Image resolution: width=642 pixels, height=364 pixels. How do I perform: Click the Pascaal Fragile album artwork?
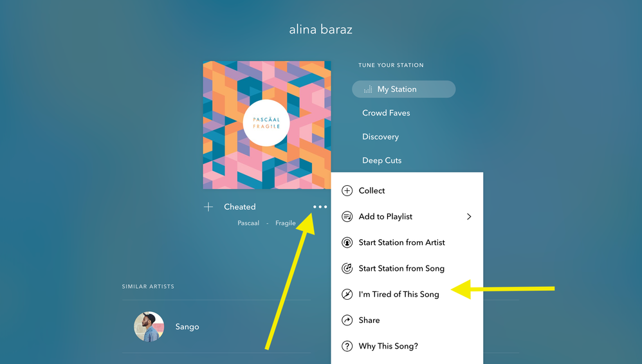[x=266, y=125]
